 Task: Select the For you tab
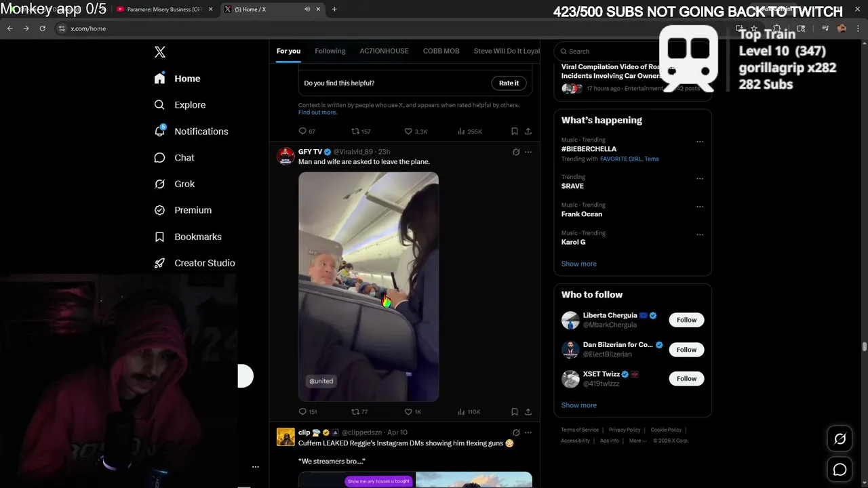[288, 51]
